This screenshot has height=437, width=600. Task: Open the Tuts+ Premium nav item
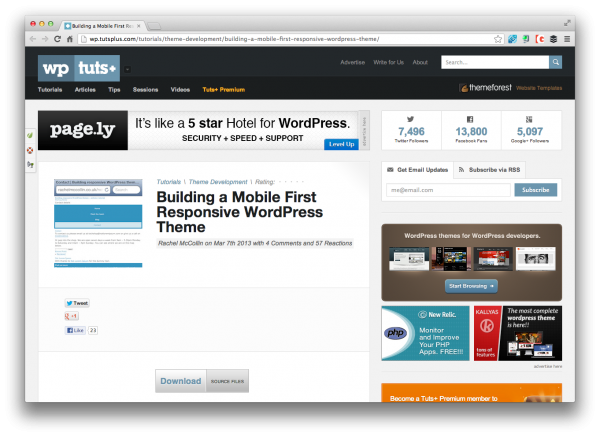(223, 90)
